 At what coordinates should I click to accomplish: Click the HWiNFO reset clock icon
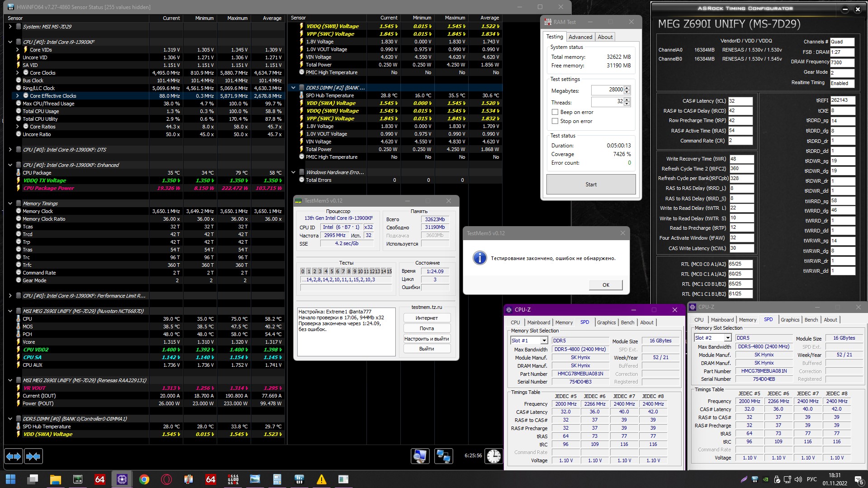(x=493, y=456)
